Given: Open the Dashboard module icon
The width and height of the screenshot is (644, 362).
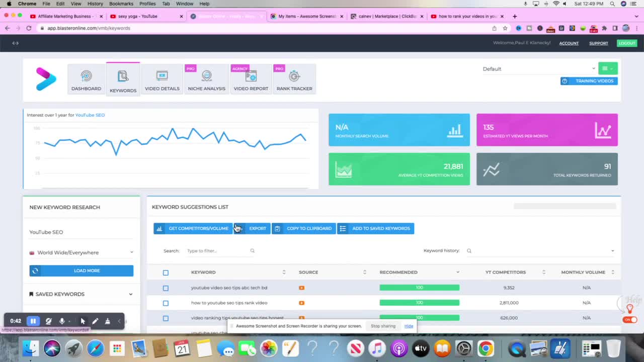Looking at the screenshot, I should (86, 79).
